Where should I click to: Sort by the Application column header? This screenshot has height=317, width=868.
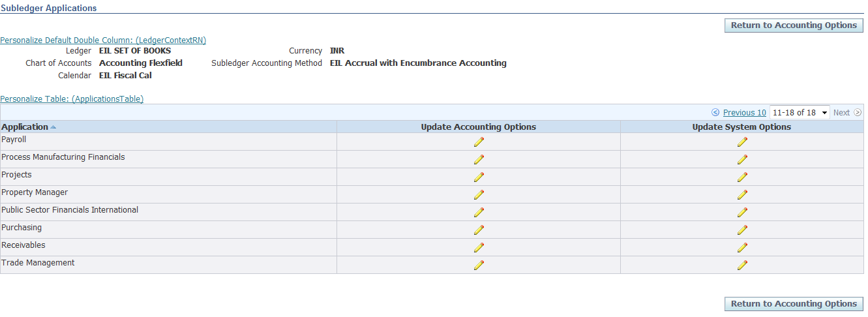pos(25,127)
